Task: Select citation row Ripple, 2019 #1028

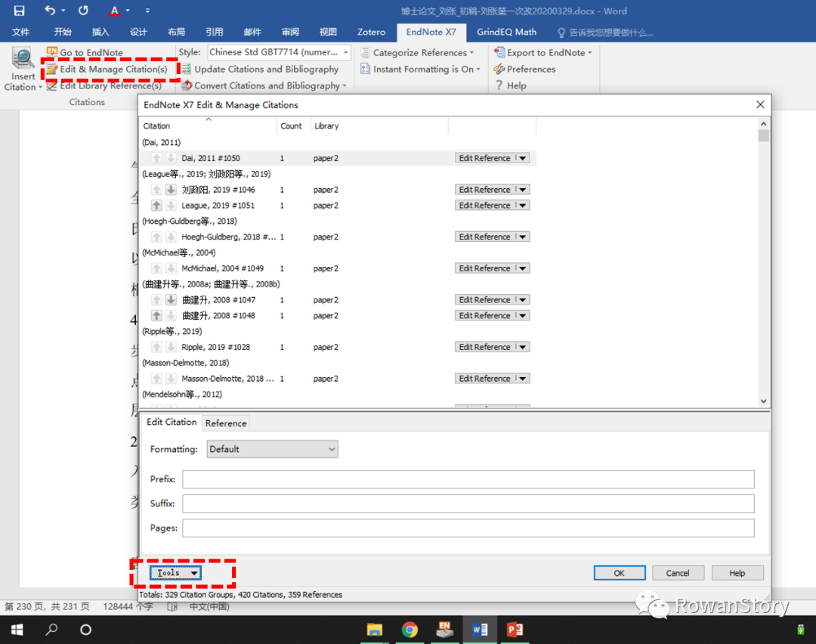Action: coord(338,347)
